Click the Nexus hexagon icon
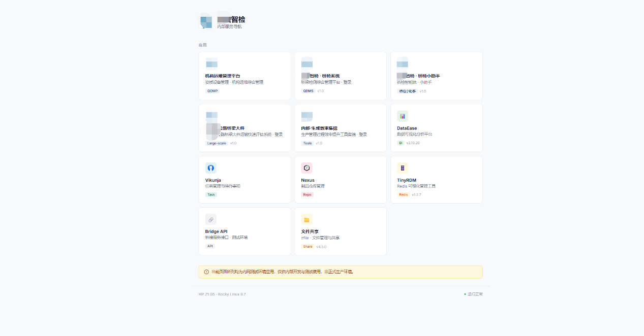The image size is (644, 336). [306, 168]
